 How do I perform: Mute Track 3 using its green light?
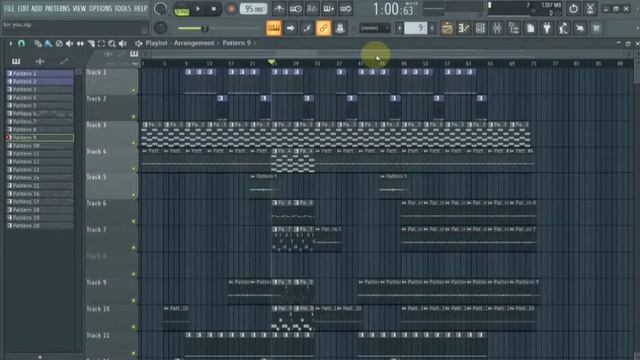coord(133,143)
